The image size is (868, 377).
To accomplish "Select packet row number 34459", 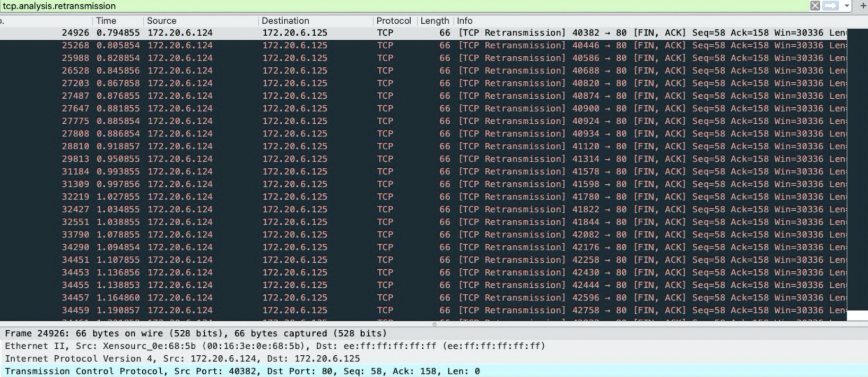I will point(423,310).
